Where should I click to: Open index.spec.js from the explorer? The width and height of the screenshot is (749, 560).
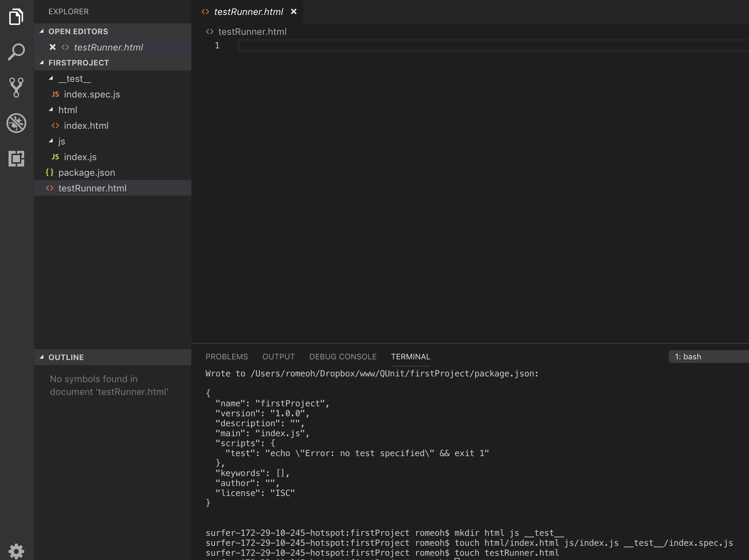point(92,94)
